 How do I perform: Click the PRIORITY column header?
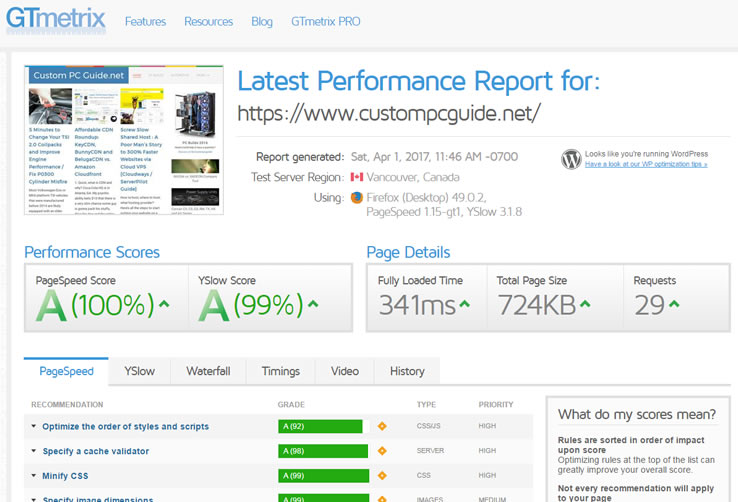tap(496, 405)
